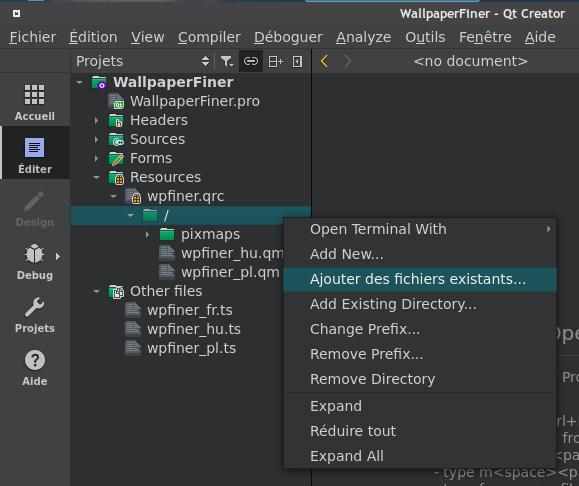Open the Aide help mode
The height and width of the screenshot is (486, 579).
click(x=34, y=368)
